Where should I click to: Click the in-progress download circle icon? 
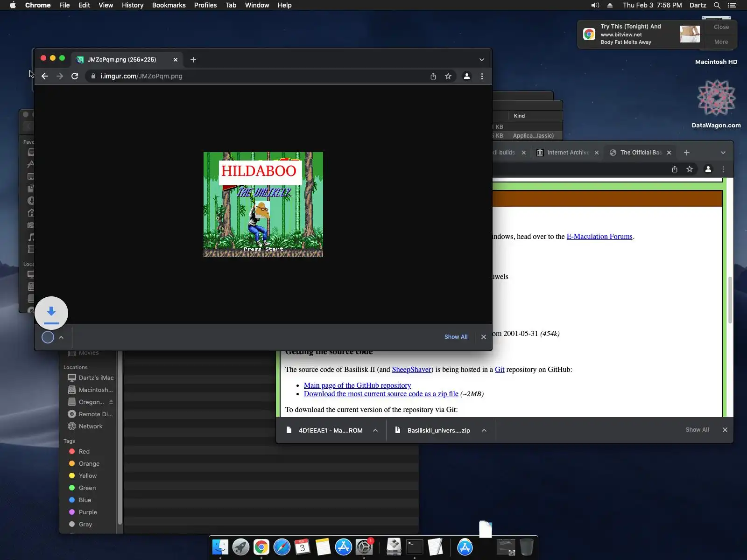click(x=48, y=337)
